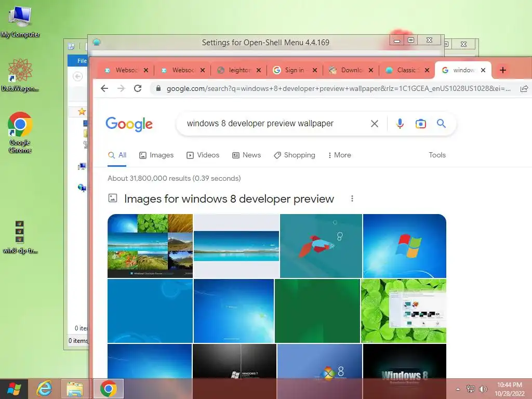Go back in Chrome
Viewport: 532px width, 399px height.
104,88
